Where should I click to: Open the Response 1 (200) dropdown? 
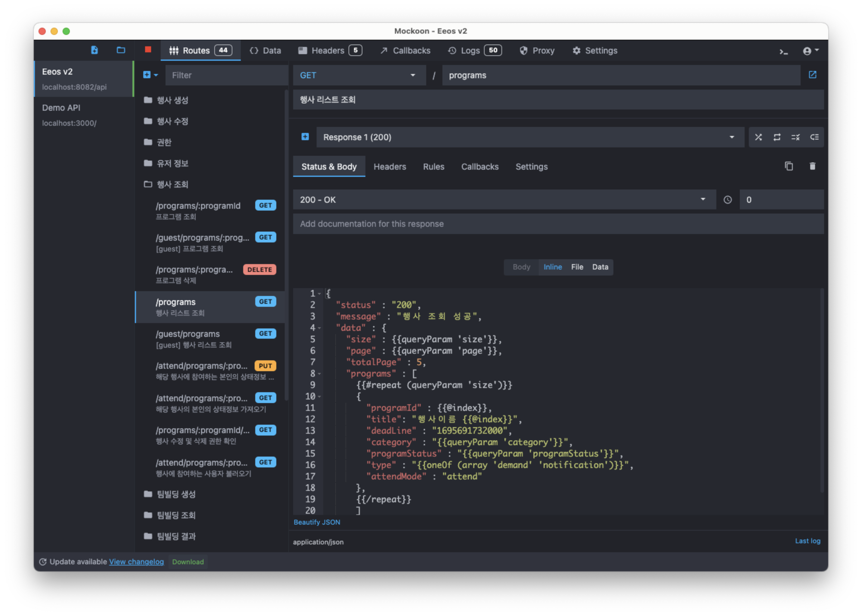pos(530,137)
